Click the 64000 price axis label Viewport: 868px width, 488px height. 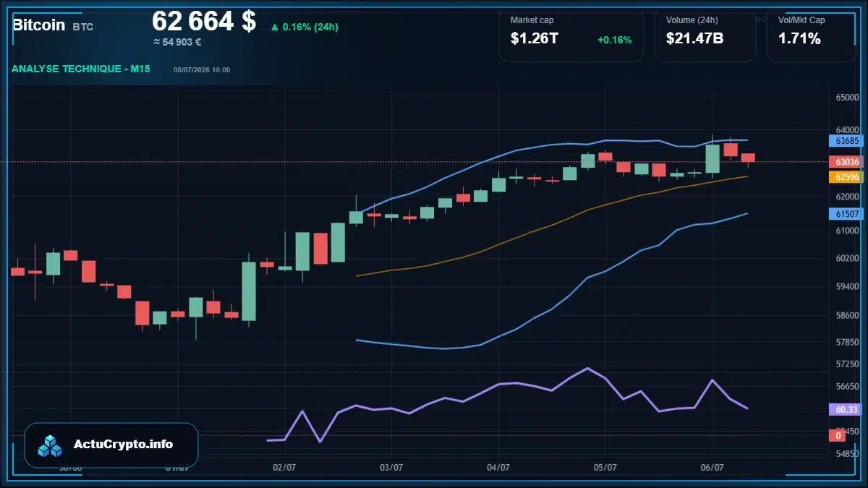click(x=847, y=129)
